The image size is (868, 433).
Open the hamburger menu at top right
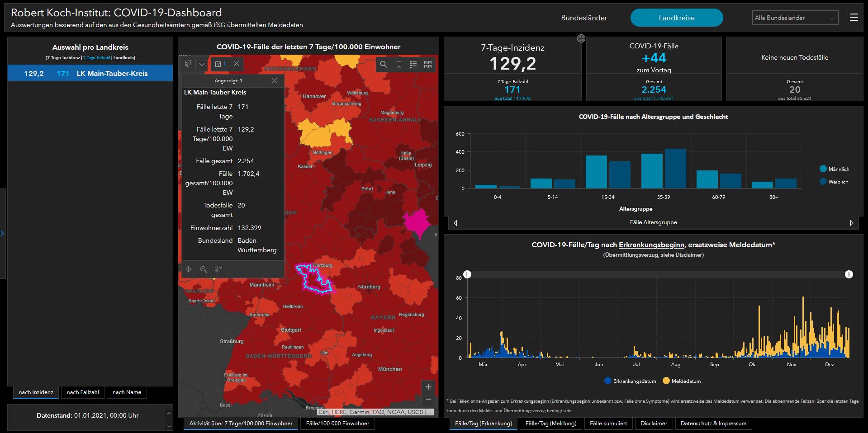pos(854,18)
